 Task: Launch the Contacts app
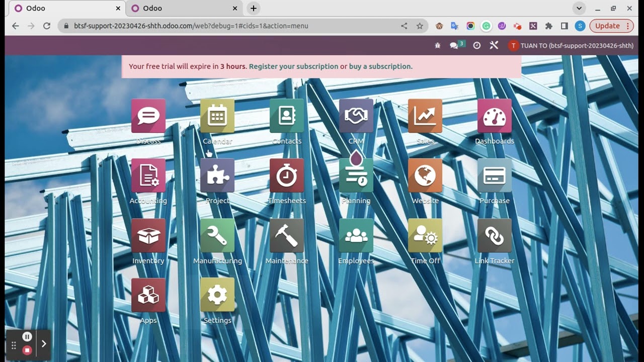[x=287, y=116]
